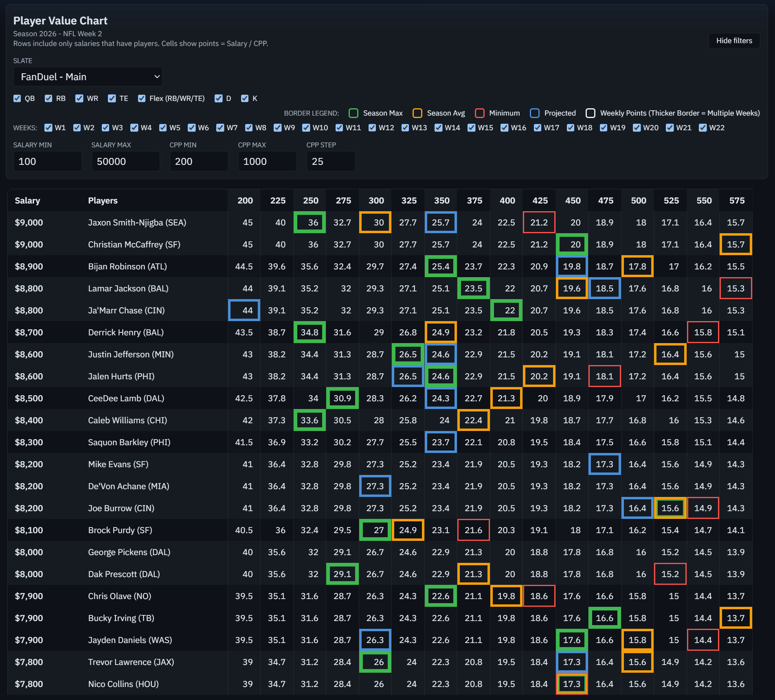The width and height of the screenshot is (775, 700).
Task: Click the red Minimum legend swatch
Action: click(x=480, y=113)
